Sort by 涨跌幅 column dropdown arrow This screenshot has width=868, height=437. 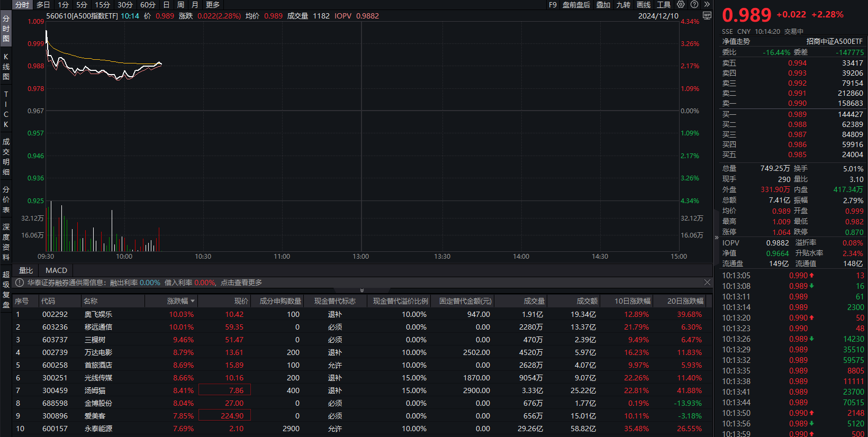[193, 301]
